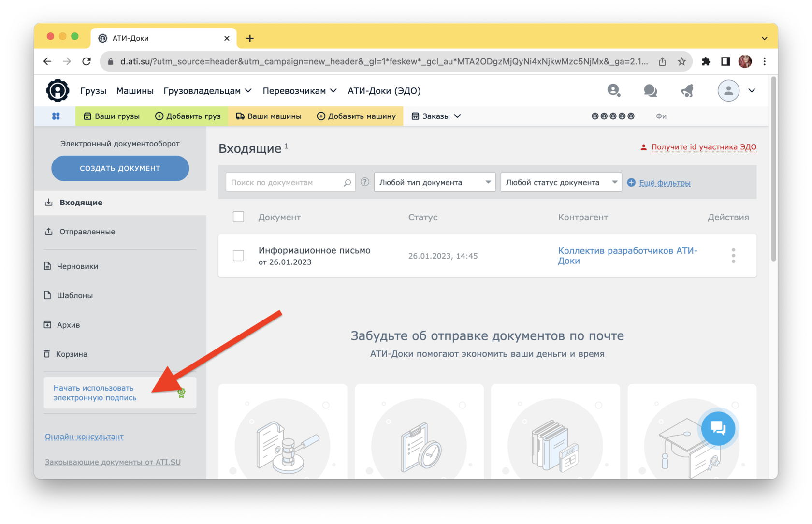This screenshot has height=524, width=812.
Task: Click the Chrome profile picture
Action: point(745,61)
